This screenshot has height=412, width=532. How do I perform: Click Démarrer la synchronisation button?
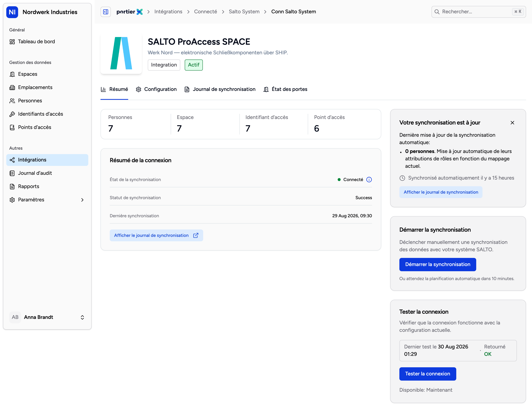pos(437,265)
